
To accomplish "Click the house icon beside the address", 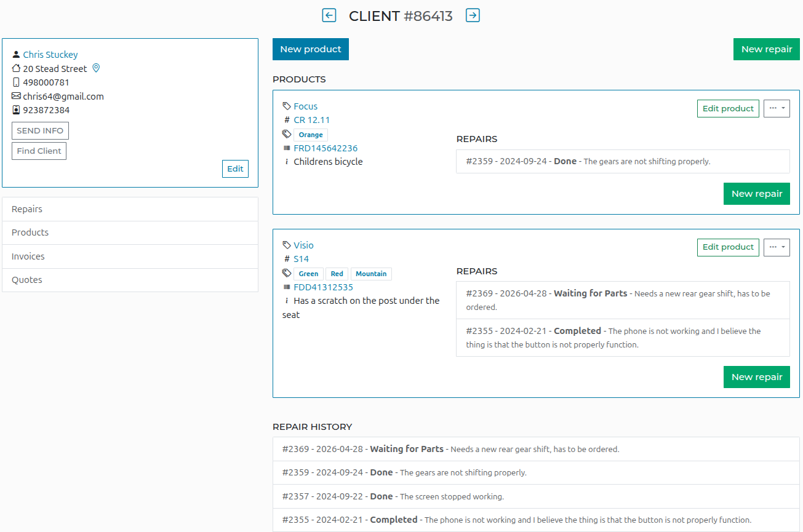I will (16, 68).
